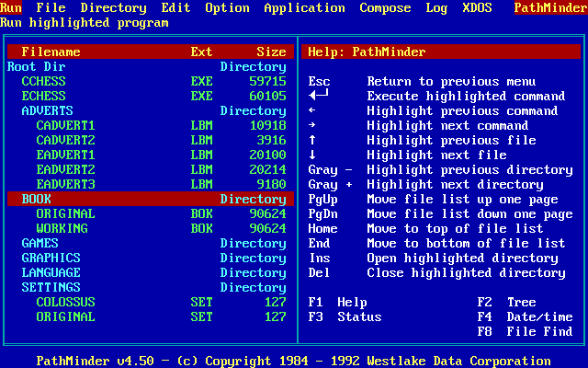The image size is (588, 368).
Task: Open the Application menu
Action: point(304,7)
